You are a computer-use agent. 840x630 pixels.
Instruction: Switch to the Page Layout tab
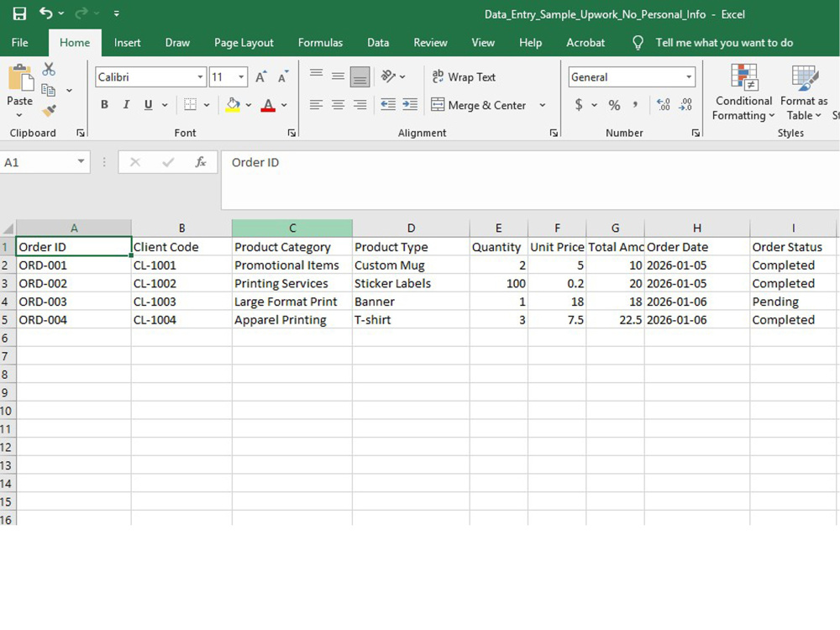click(244, 43)
